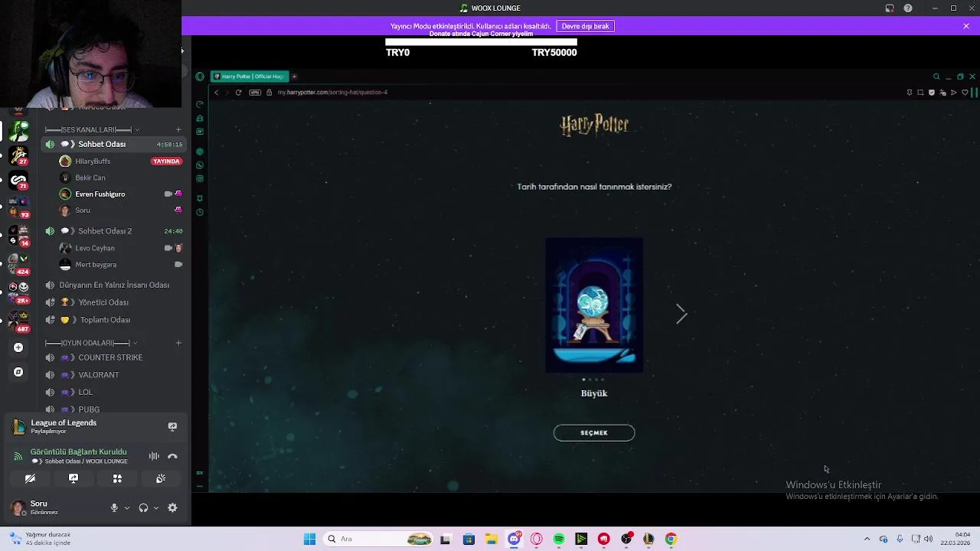
Task: Click Devre dışı bırak in streamer banner
Action: click(585, 26)
